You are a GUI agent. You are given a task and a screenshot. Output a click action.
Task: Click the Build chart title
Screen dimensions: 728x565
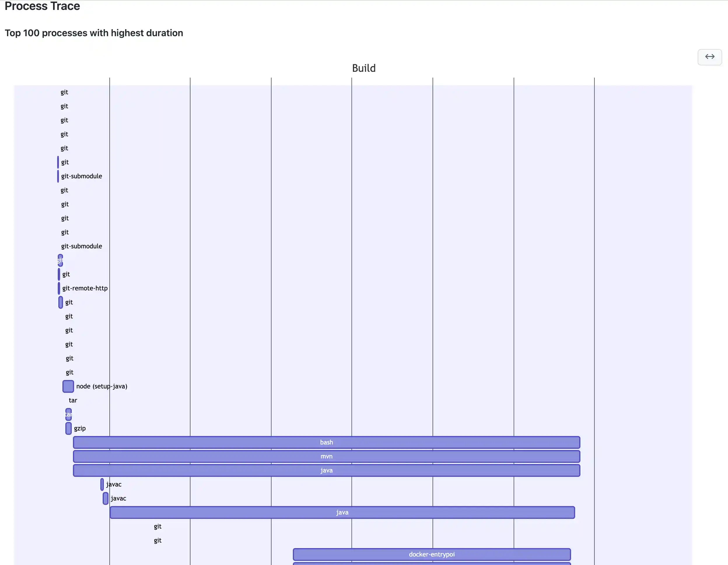tap(364, 68)
